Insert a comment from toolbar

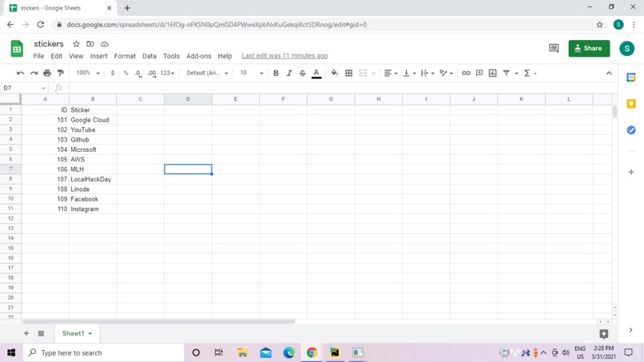479,74
